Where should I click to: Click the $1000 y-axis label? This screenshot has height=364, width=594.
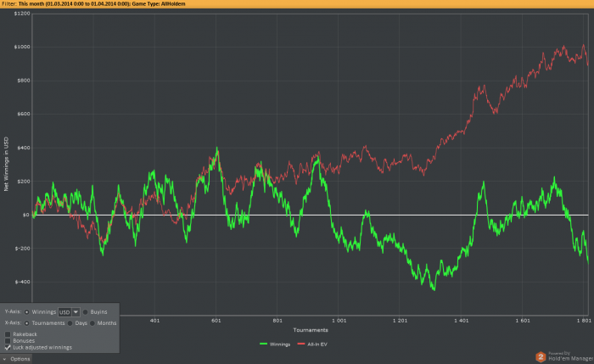[x=22, y=47]
